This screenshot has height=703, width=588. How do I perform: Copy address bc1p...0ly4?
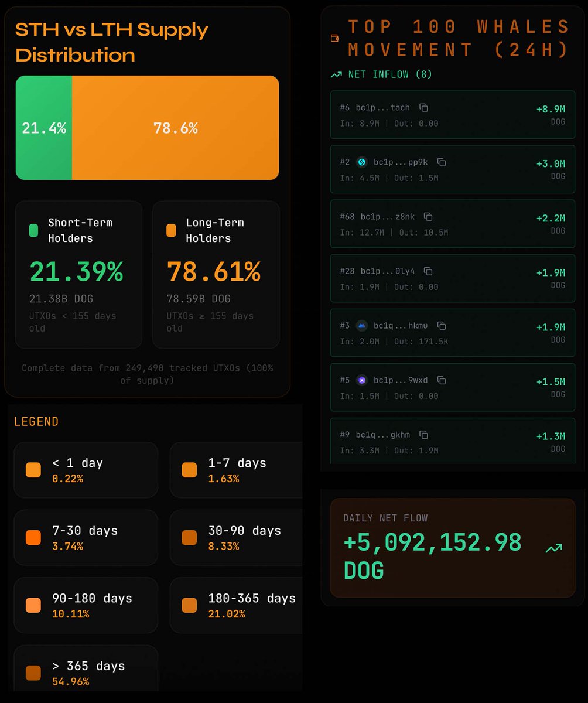428,271
